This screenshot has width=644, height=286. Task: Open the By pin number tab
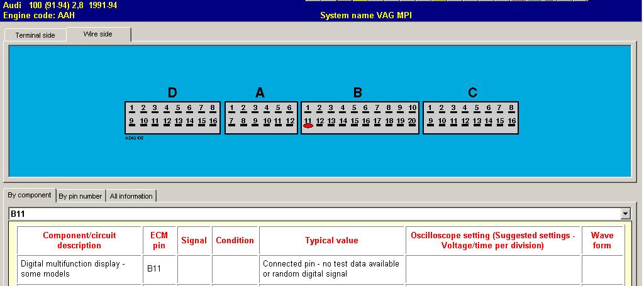[x=80, y=196]
